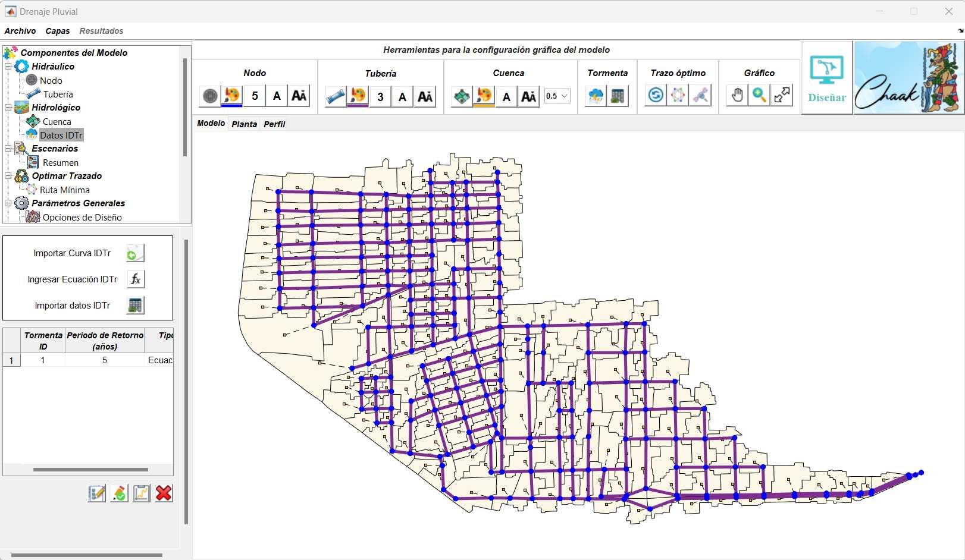
Task: Toggle catchment labels with the Cuenca A button
Action: [x=506, y=96]
